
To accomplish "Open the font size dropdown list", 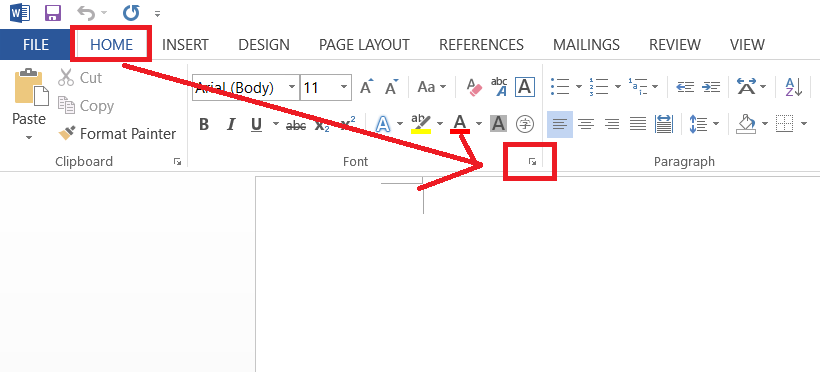I will (x=344, y=87).
